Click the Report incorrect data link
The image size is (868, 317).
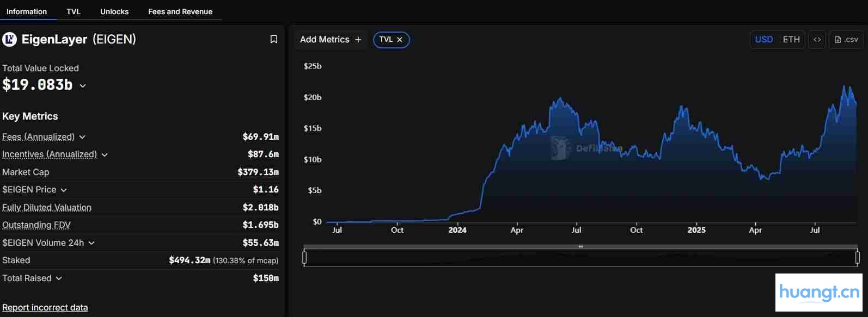(x=45, y=308)
